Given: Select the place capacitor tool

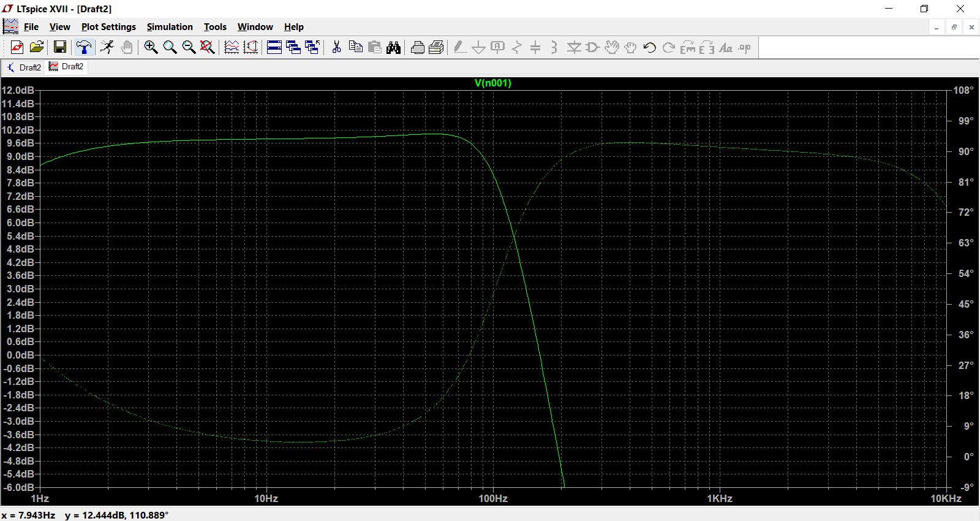Looking at the screenshot, I should 535,47.
